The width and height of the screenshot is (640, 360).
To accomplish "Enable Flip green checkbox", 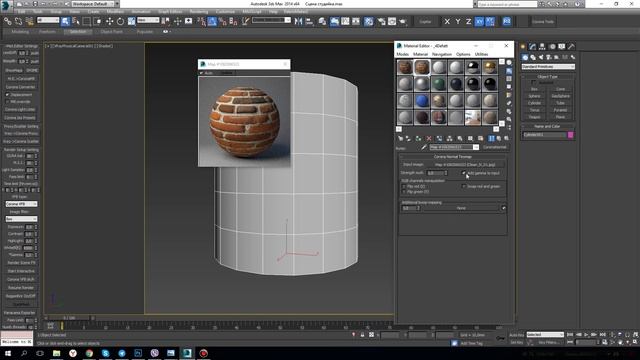I will 404,192.
